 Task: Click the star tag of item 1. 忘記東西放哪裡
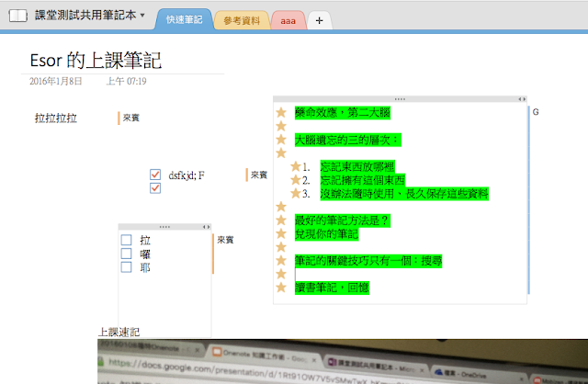point(296,166)
